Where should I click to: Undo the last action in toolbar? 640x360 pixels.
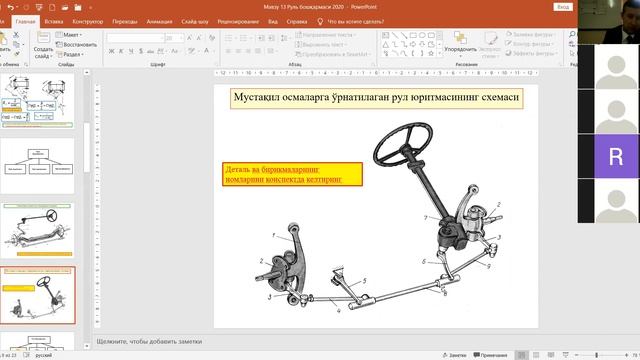(x=11, y=7)
